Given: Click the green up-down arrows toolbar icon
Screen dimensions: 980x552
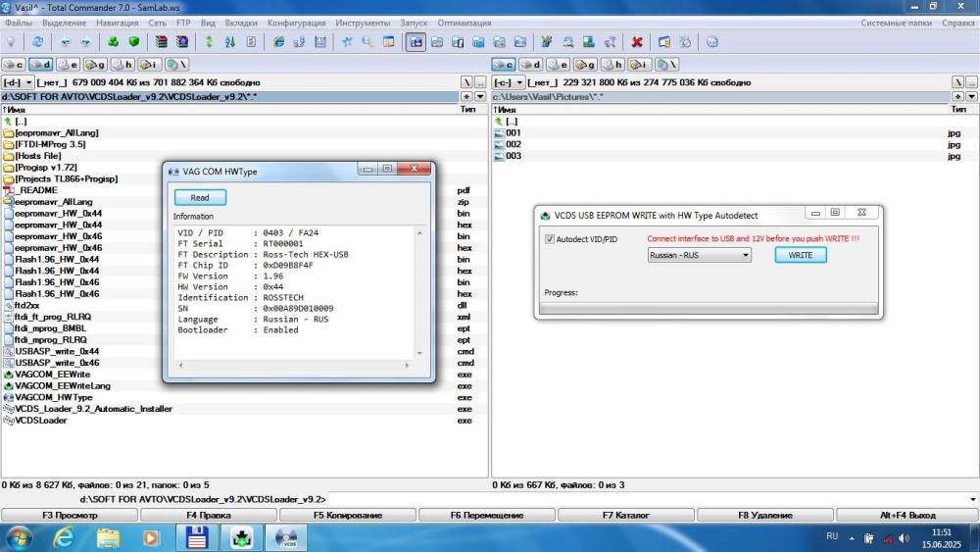Looking at the screenshot, I should (x=210, y=42).
